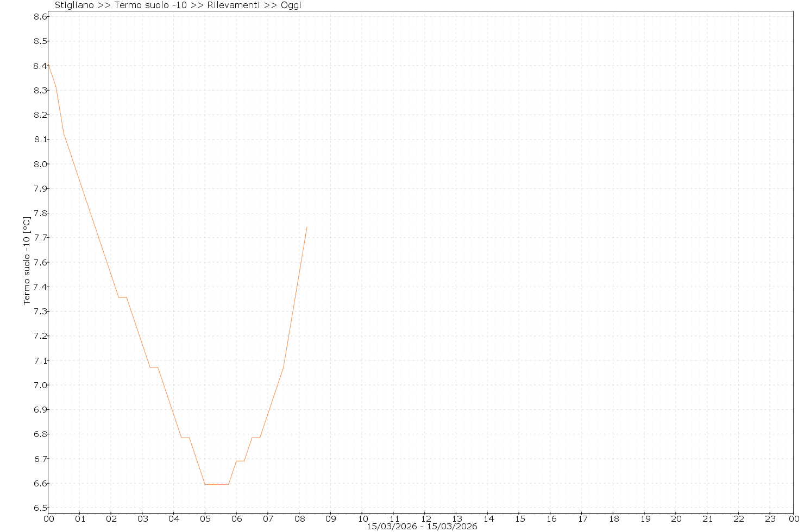
Task: Click the 23 hour tick label
Action: pyautogui.click(x=770, y=519)
